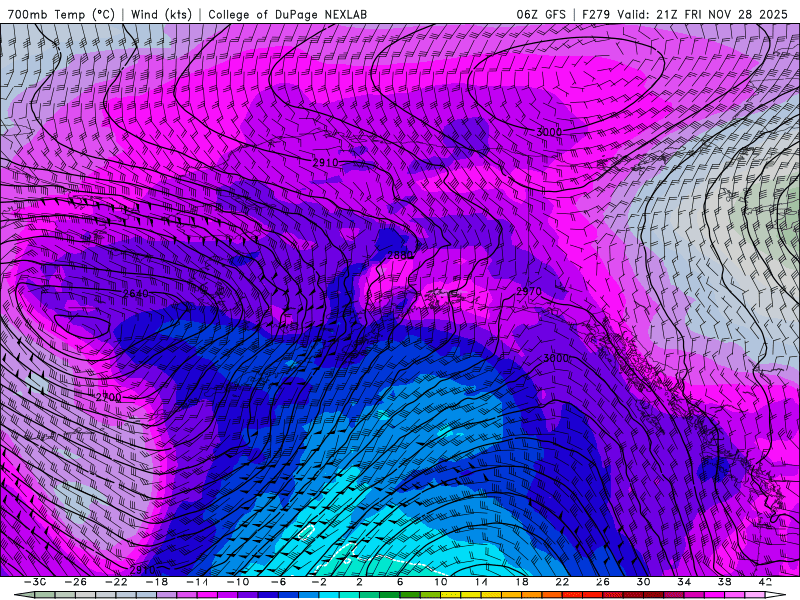The height and width of the screenshot is (600, 800).
Task: Click the 34 value on the temperature legend
Action: [x=684, y=582]
